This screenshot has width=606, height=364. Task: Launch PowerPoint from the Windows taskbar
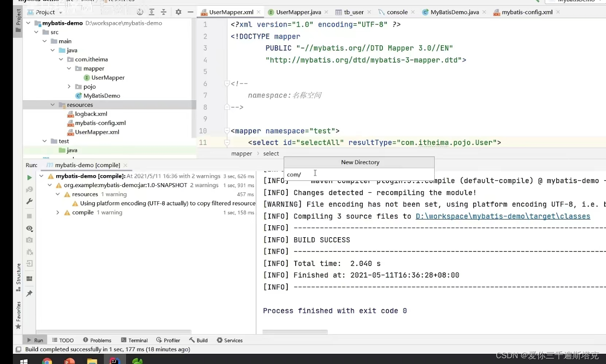pyautogui.click(x=69, y=360)
